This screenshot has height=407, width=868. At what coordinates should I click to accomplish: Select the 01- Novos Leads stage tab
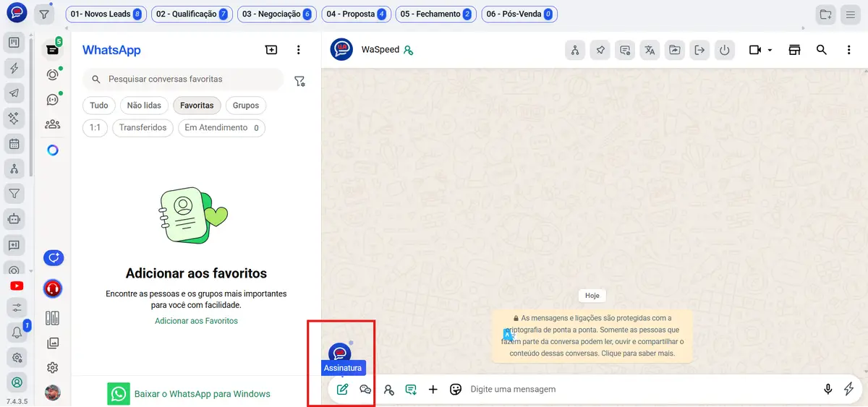click(x=106, y=14)
